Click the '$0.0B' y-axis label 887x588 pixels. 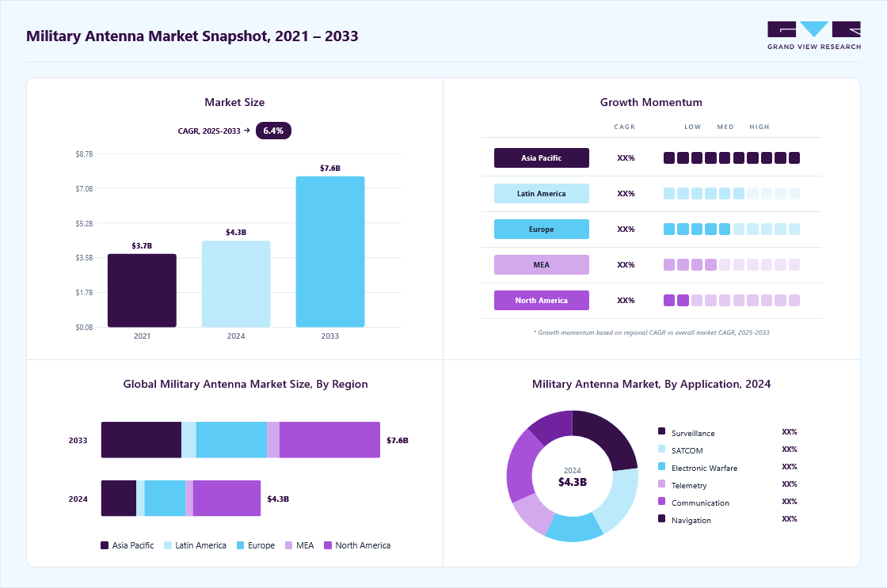click(x=84, y=328)
